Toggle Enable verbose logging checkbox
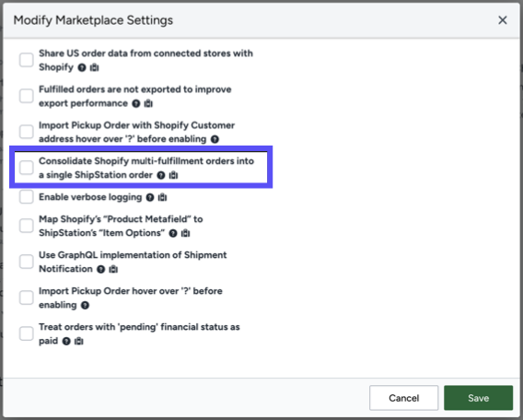Image resolution: width=523 pixels, height=420 pixels. point(27,197)
